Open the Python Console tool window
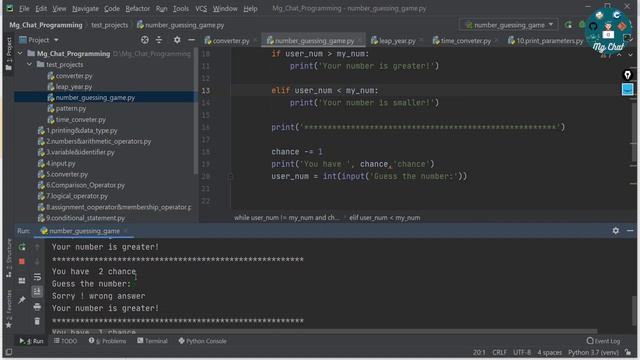This screenshot has width=640, height=360. pos(202,341)
